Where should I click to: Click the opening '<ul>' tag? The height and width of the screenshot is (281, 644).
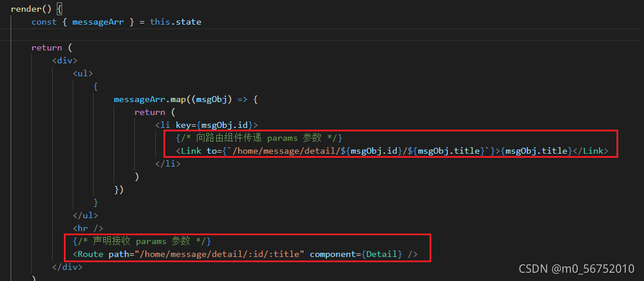click(x=83, y=74)
